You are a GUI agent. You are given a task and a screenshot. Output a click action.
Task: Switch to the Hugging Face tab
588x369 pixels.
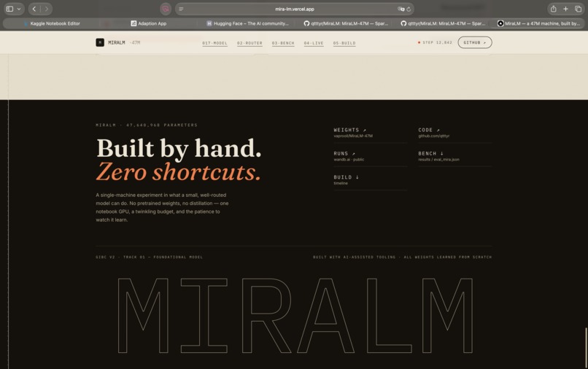click(247, 23)
